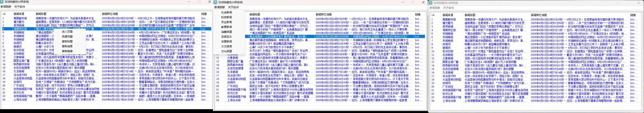
Task: Click 消费频道 in the dropdown menu
Action: coord(226,32)
